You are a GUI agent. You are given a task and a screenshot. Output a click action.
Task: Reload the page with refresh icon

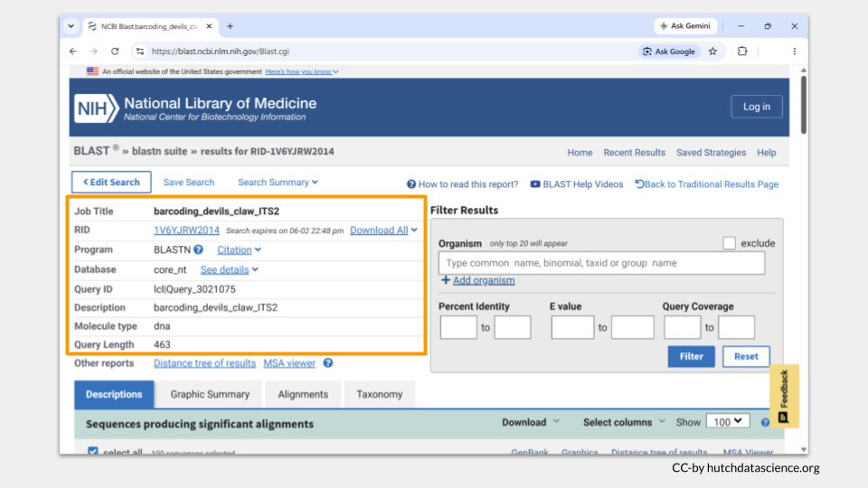(x=115, y=52)
